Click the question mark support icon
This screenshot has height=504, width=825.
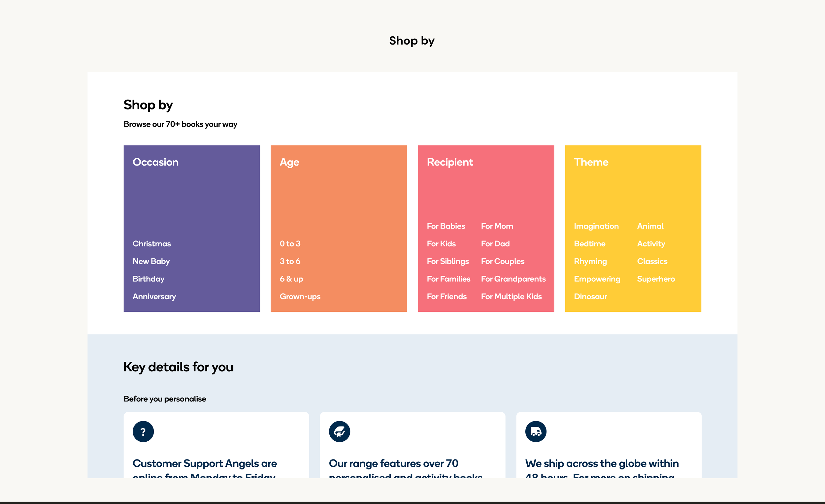tap(143, 431)
